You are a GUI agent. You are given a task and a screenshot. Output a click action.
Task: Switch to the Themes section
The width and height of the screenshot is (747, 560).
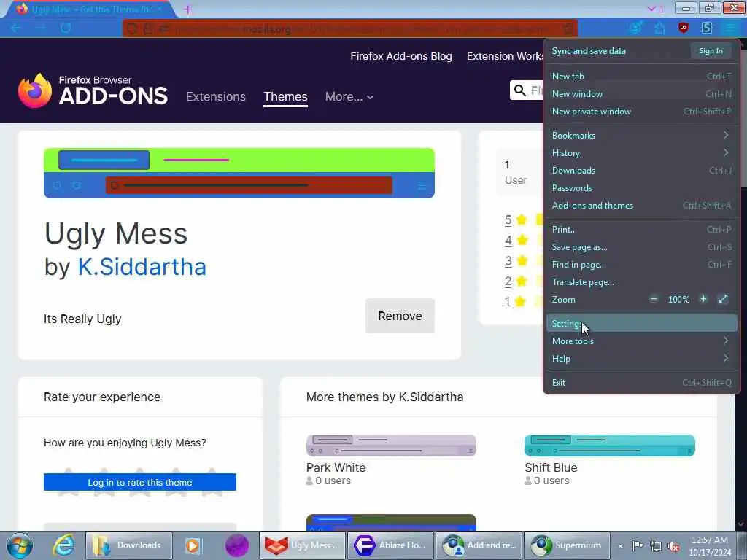pos(285,97)
